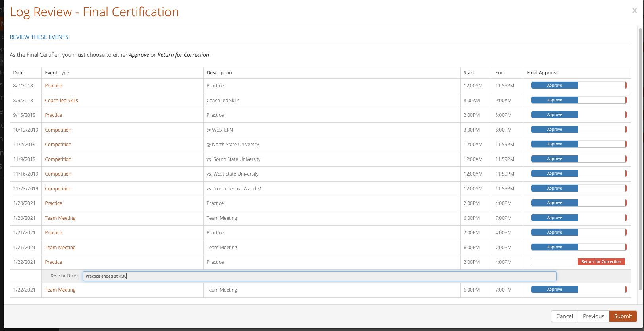Open the Practice event link dated 8/7/2018
This screenshot has width=644, height=331.
coord(54,86)
